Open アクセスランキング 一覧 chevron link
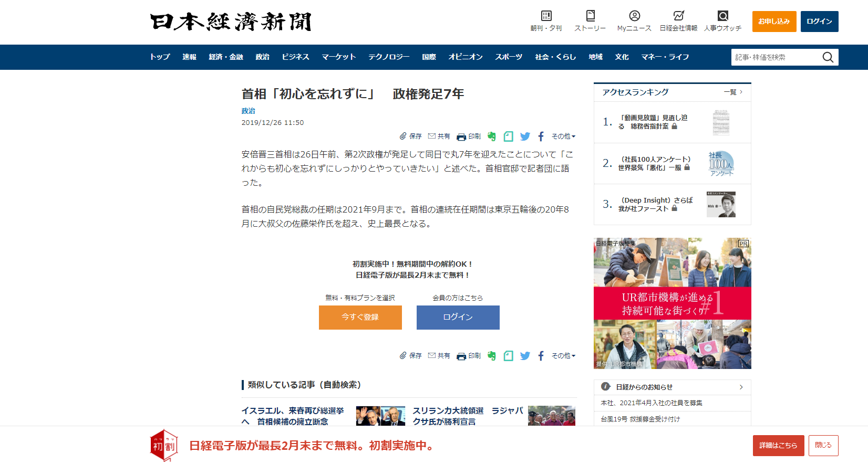 pyautogui.click(x=733, y=92)
